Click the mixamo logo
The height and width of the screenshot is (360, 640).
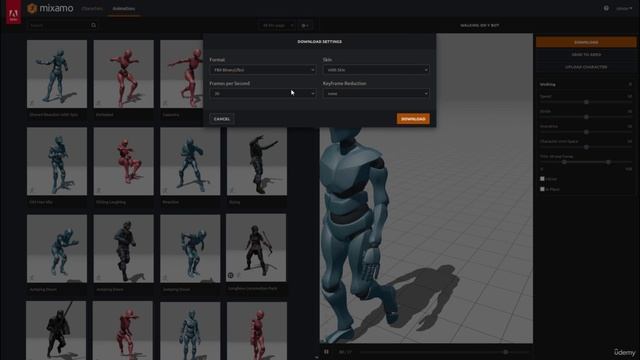[51, 8]
